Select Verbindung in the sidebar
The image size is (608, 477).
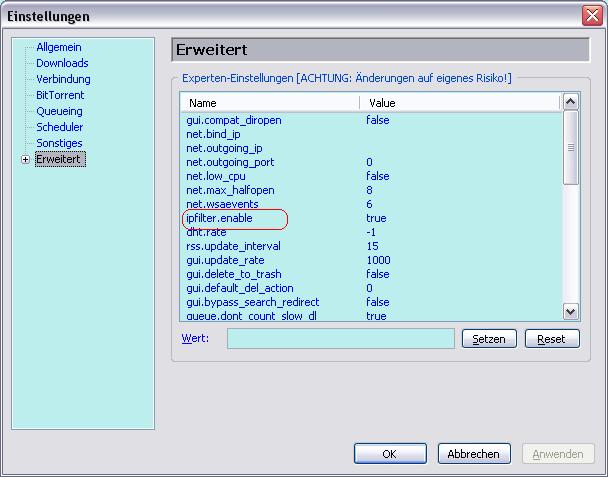(x=63, y=79)
